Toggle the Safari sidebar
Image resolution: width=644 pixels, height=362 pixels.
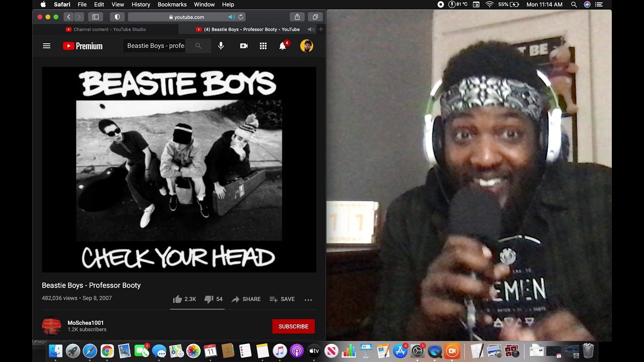[96, 17]
